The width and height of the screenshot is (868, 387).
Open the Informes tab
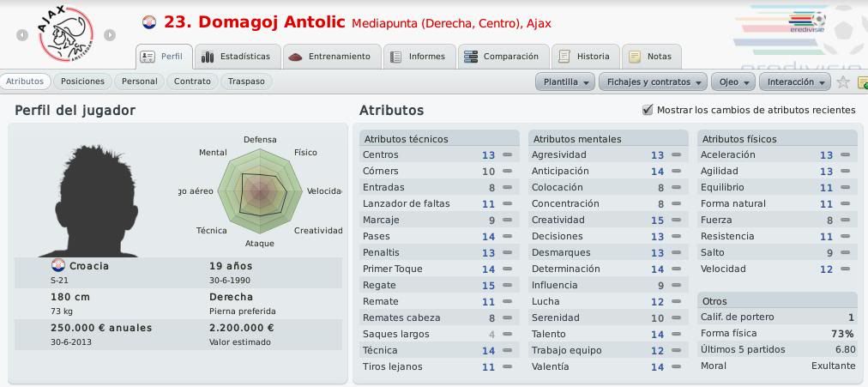pos(419,57)
